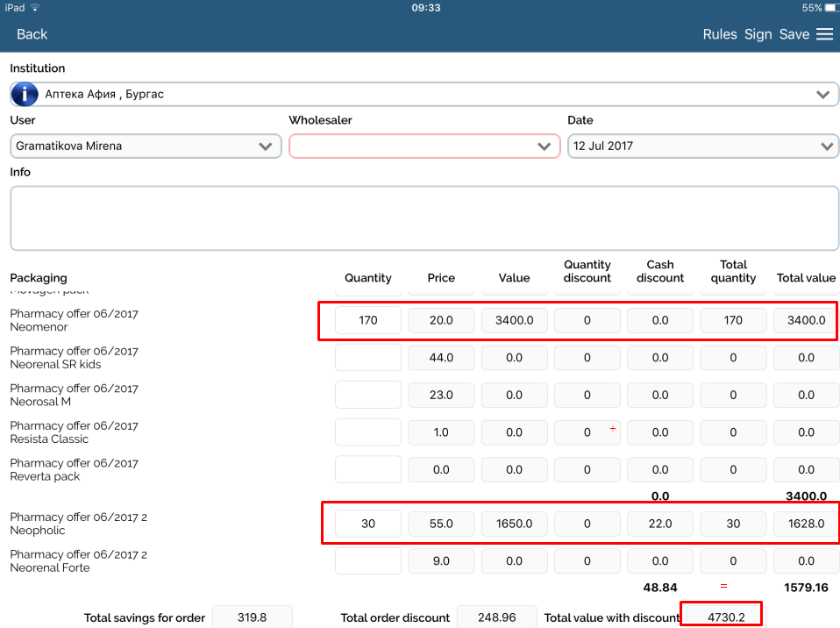Screen dimensions: 840x628
Task: Select the Neorenal SR kids quantity field
Action: click(368, 358)
